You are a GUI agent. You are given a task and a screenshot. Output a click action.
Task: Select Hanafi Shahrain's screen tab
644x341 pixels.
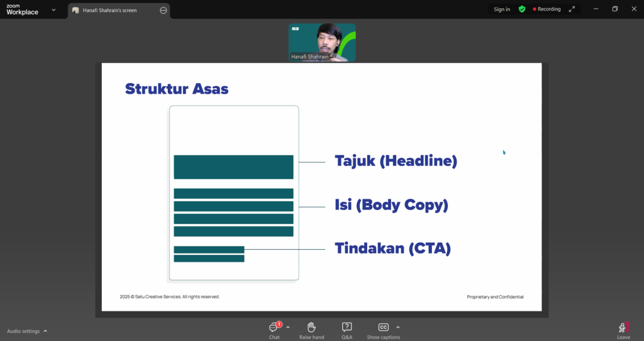point(119,10)
